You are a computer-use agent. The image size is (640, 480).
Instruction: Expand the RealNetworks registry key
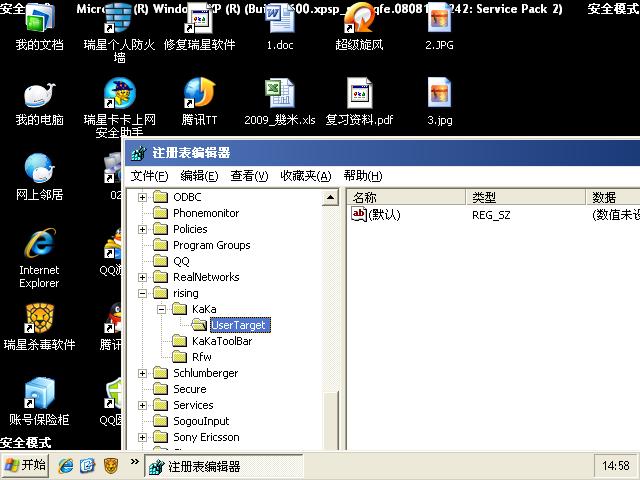[x=142, y=278]
